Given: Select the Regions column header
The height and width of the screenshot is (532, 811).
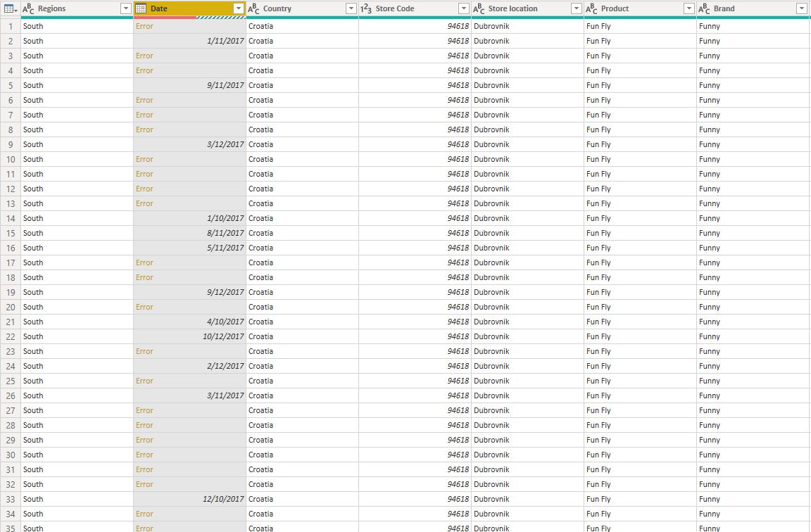Looking at the screenshot, I should (77, 8).
